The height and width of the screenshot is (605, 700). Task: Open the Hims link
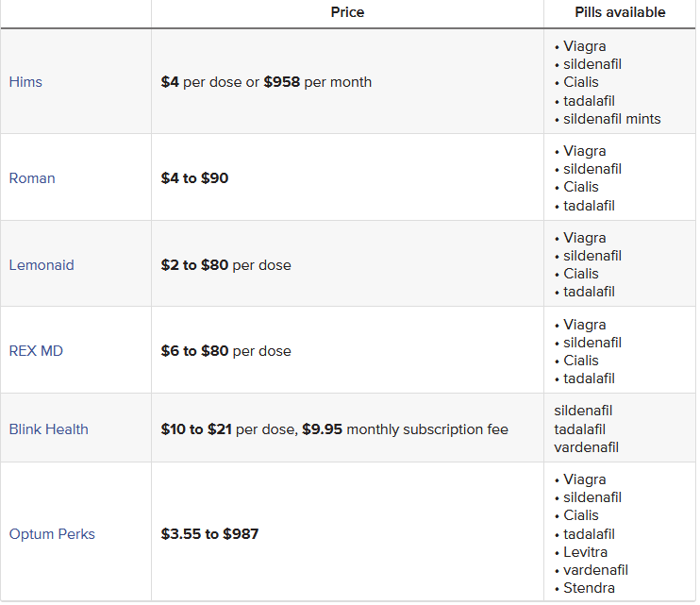pyautogui.click(x=25, y=82)
